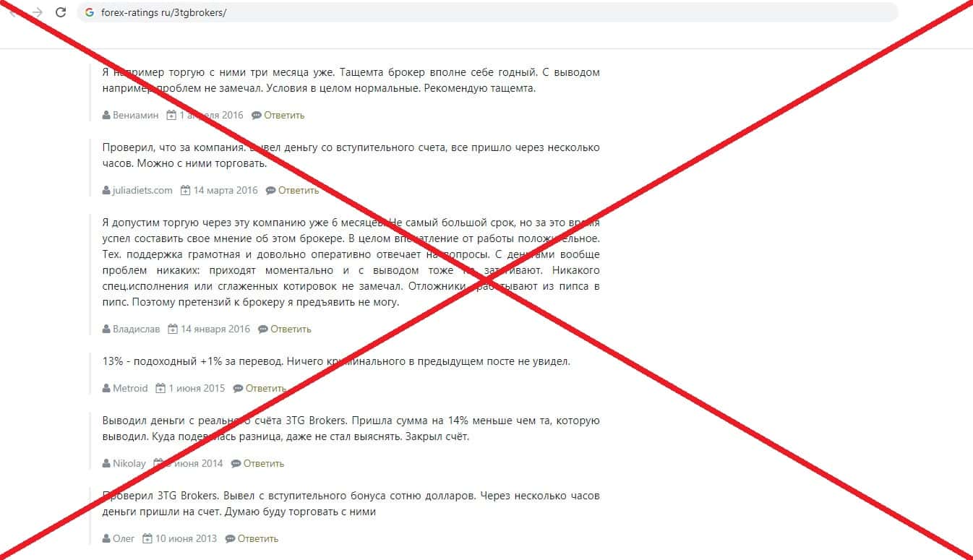Click user icon next to juliadiets.com

click(106, 191)
